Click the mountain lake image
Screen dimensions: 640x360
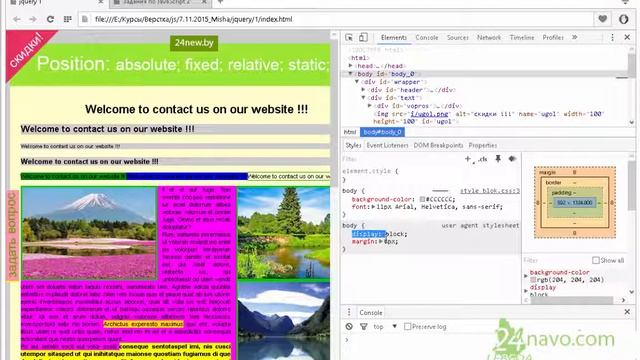click(284, 322)
